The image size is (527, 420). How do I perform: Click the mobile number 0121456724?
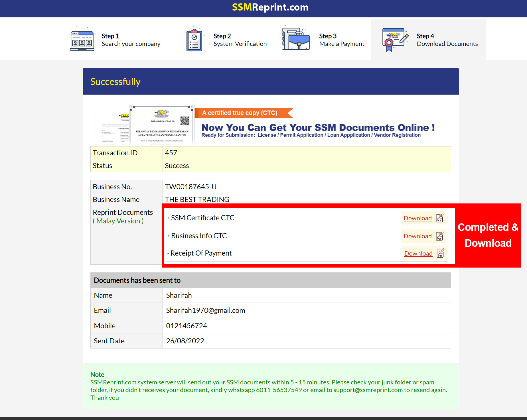coord(187,326)
